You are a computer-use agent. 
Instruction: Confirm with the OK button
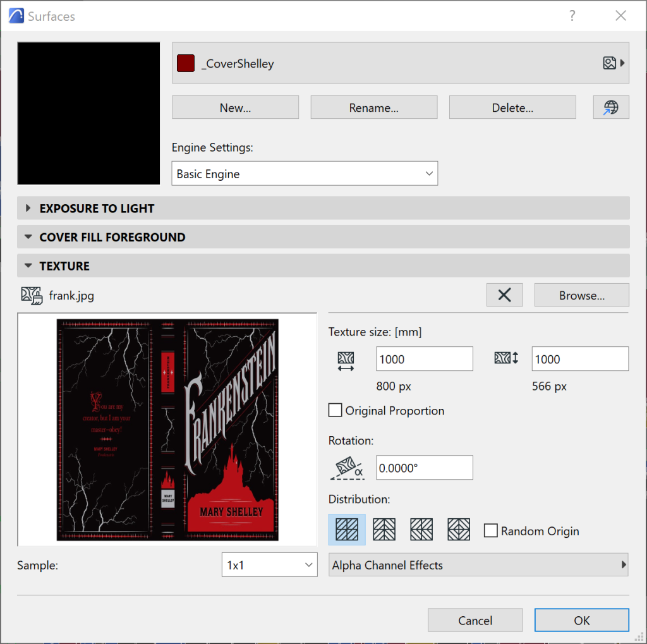click(582, 620)
